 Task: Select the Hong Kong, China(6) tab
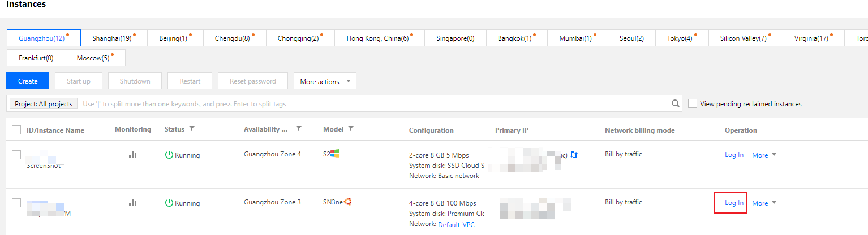coord(379,38)
